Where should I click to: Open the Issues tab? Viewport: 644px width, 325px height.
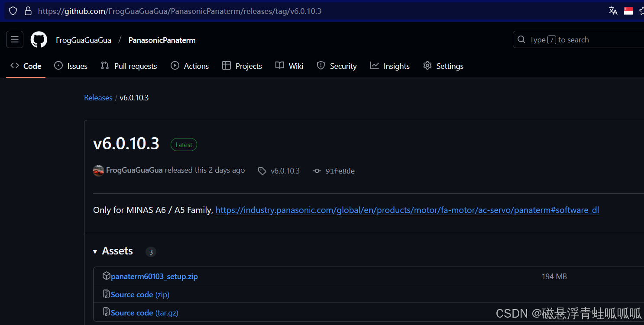(71, 66)
